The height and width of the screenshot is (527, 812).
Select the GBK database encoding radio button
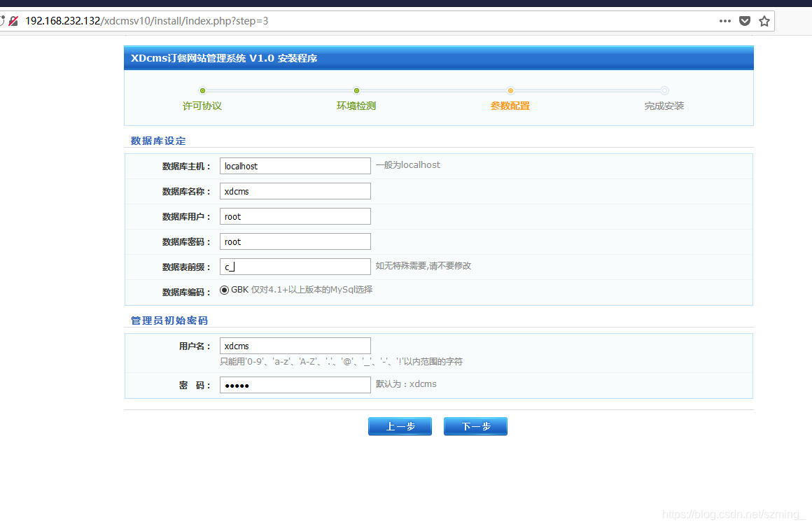(224, 290)
